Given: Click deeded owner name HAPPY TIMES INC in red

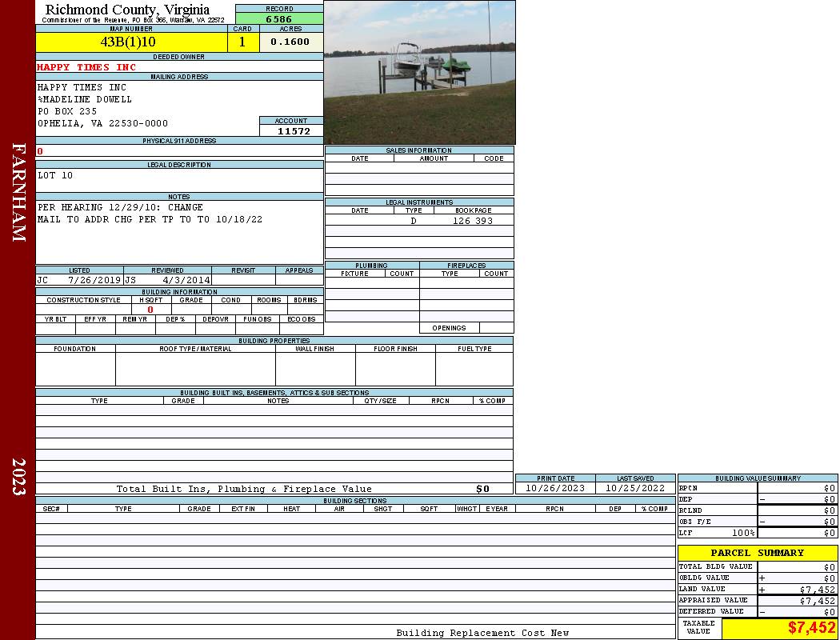Looking at the screenshot, I should point(86,67).
